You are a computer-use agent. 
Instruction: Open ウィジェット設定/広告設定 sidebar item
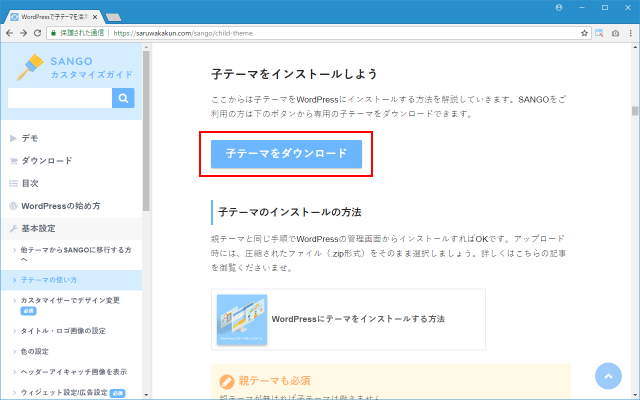point(64,393)
